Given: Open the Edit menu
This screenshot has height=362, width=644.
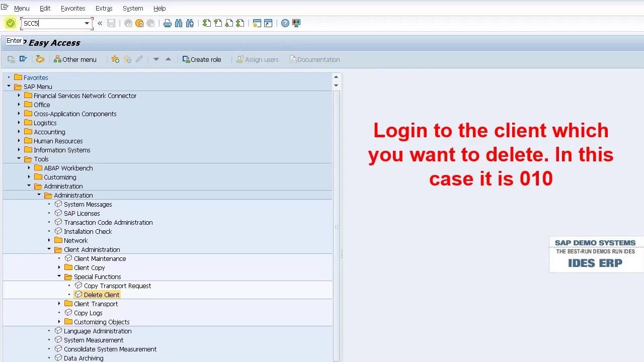Looking at the screenshot, I should tap(45, 9).
